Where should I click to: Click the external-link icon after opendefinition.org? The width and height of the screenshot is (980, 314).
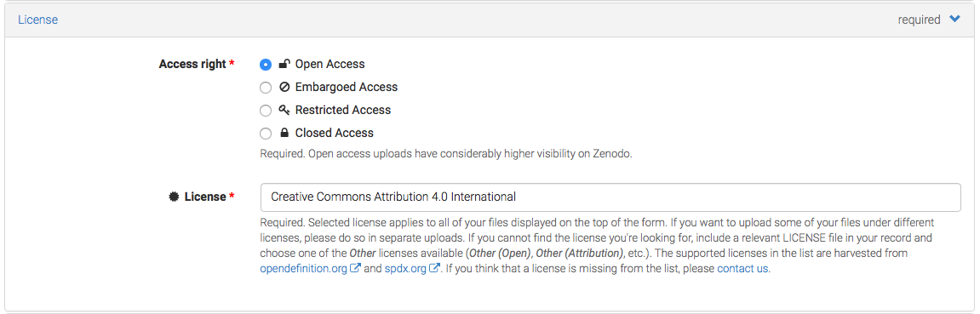point(356,270)
